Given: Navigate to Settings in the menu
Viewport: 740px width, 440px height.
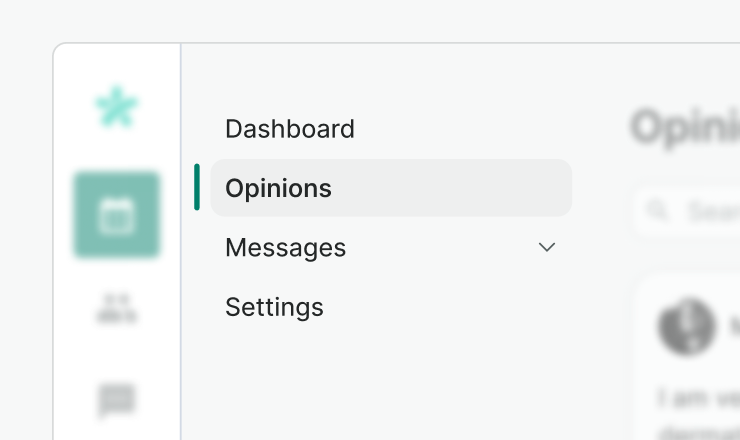Looking at the screenshot, I should (275, 307).
